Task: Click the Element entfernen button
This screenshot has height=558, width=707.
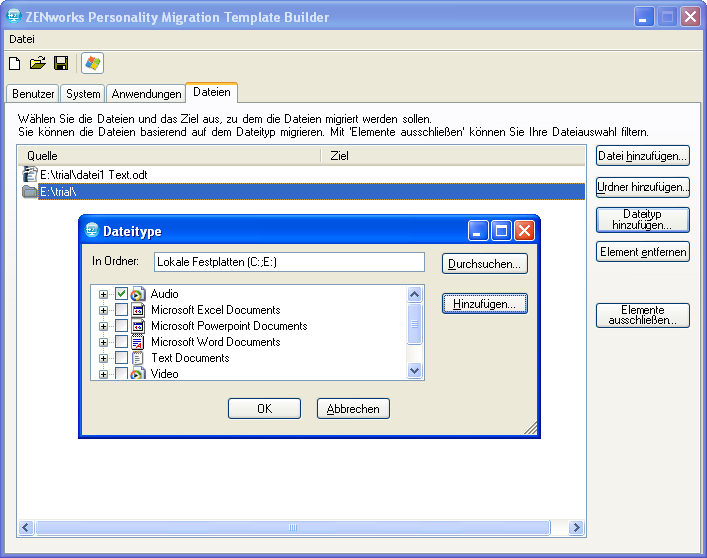Action: tap(643, 252)
